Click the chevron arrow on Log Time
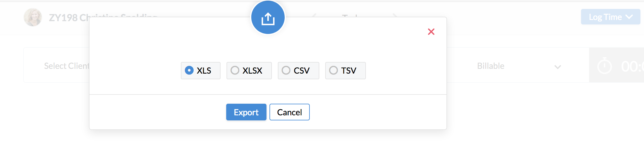644x149 pixels. point(629,17)
